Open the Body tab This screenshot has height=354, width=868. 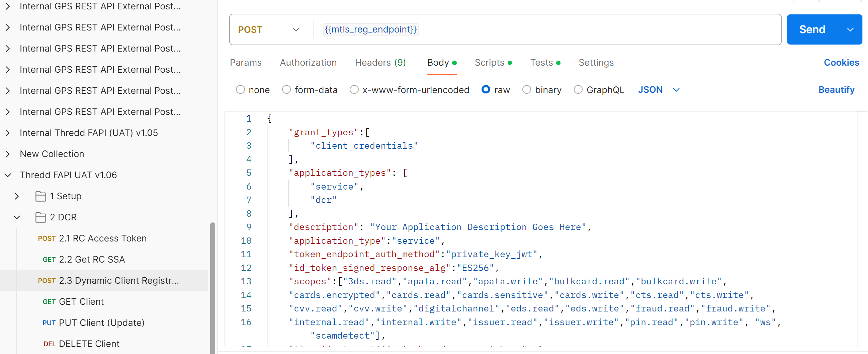pos(442,63)
